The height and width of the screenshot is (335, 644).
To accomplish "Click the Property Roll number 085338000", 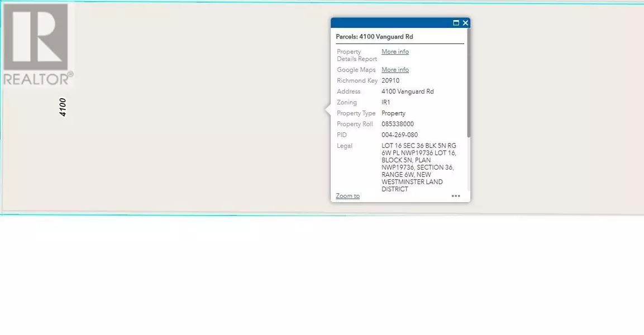I will 397,124.
